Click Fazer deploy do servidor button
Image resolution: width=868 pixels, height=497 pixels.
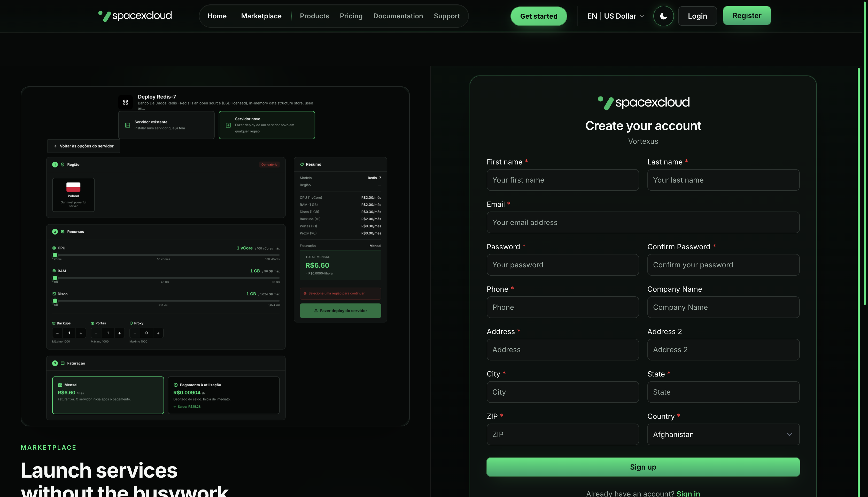pos(340,311)
